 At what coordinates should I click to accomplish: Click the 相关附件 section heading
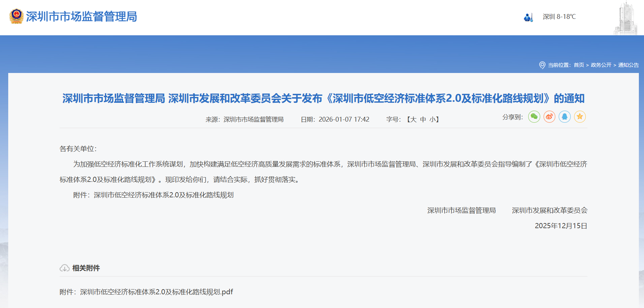coord(86,268)
